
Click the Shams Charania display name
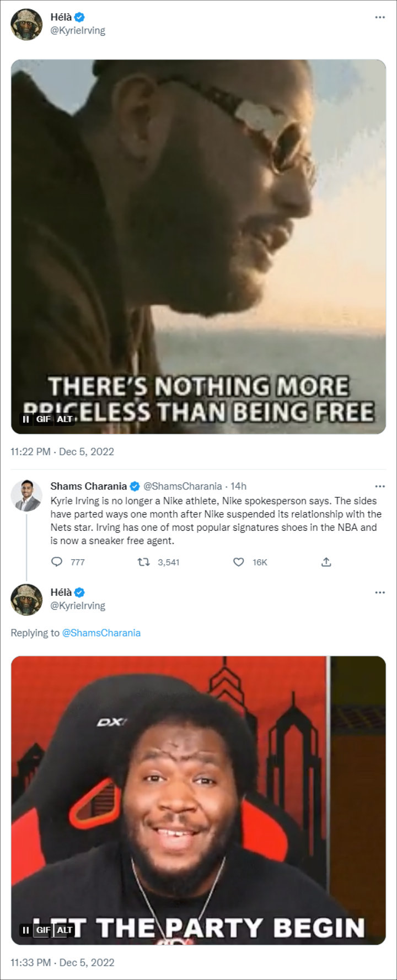(x=88, y=486)
